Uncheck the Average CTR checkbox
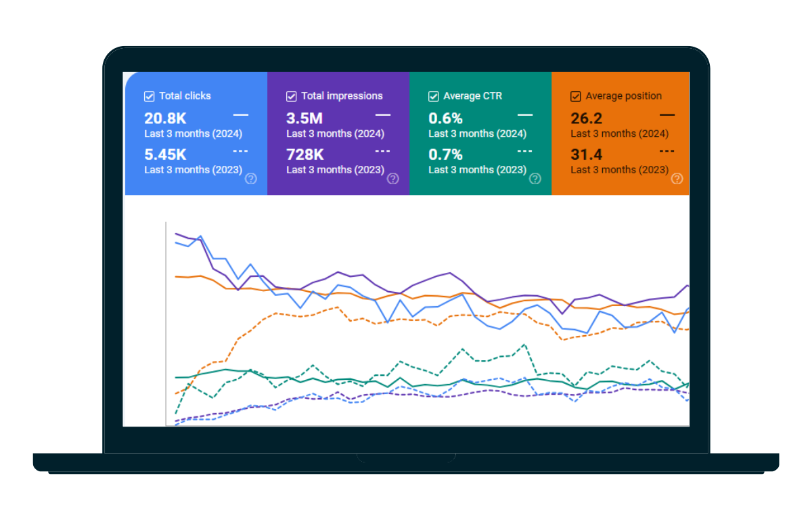This screenshot has height=520, width=812. point(433,96)
